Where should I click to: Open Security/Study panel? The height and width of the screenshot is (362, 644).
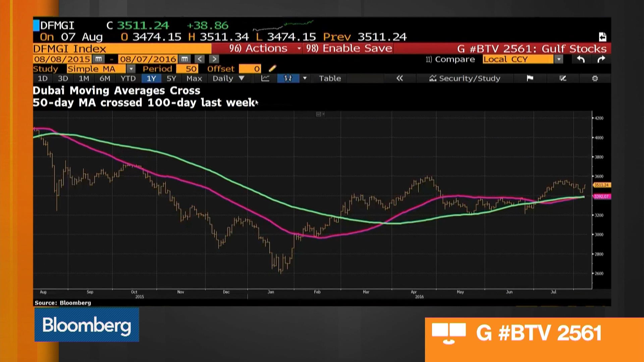(465, 78)
